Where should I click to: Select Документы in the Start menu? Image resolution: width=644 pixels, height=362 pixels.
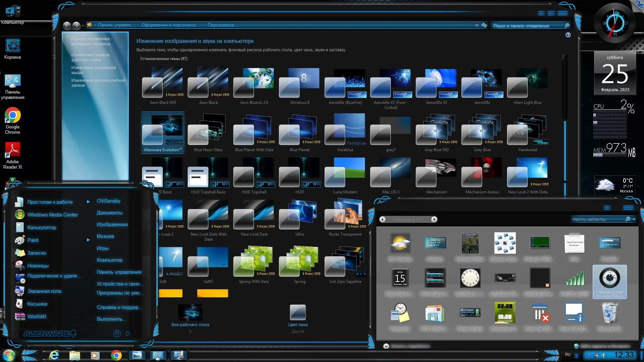click(109, 213)
